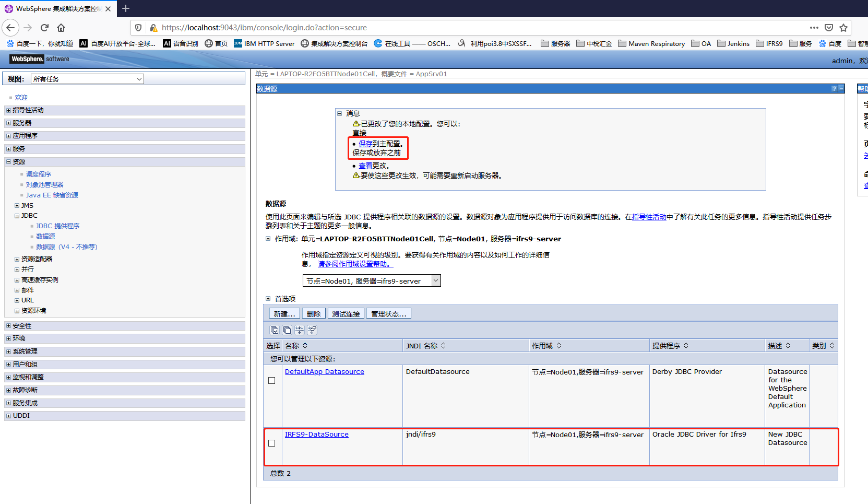Click the deselect-all items icon in the table toolbar

pyautogui.click(x=287, y=330)
